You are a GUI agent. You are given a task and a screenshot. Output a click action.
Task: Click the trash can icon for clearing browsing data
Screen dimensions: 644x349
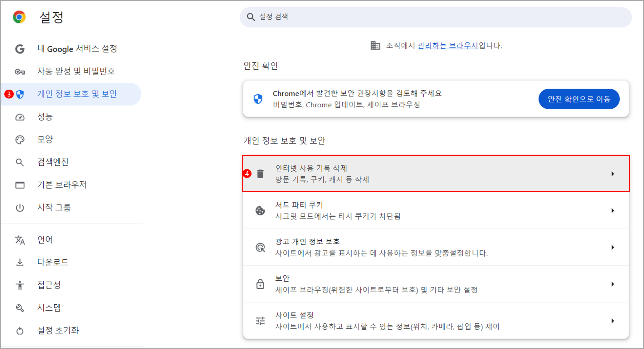pyautogui.click(x=260, y=174)
